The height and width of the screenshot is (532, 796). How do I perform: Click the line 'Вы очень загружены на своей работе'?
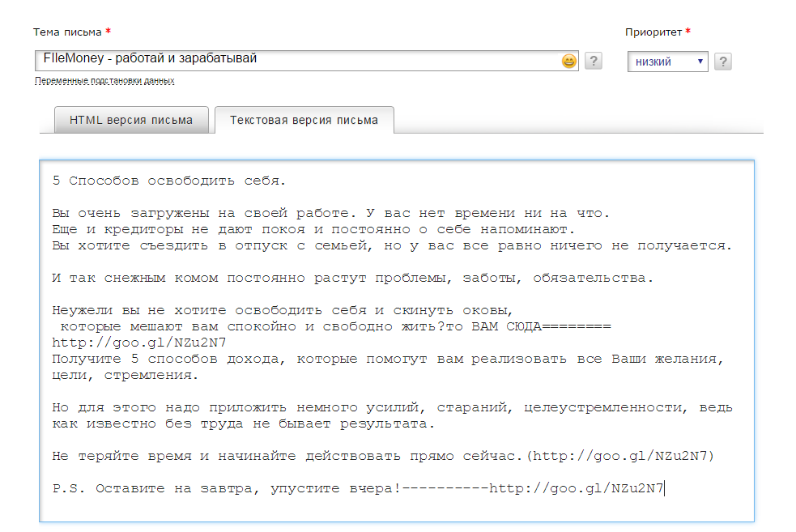click(x=330, y=213)
